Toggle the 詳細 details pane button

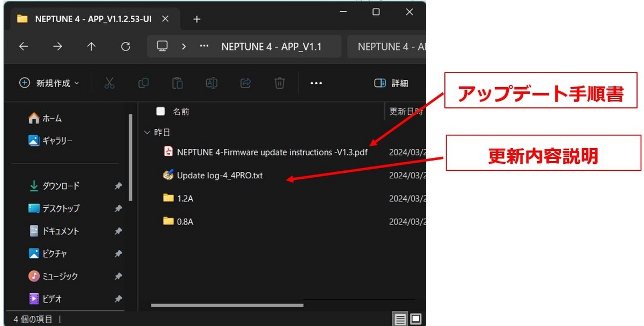391,83
